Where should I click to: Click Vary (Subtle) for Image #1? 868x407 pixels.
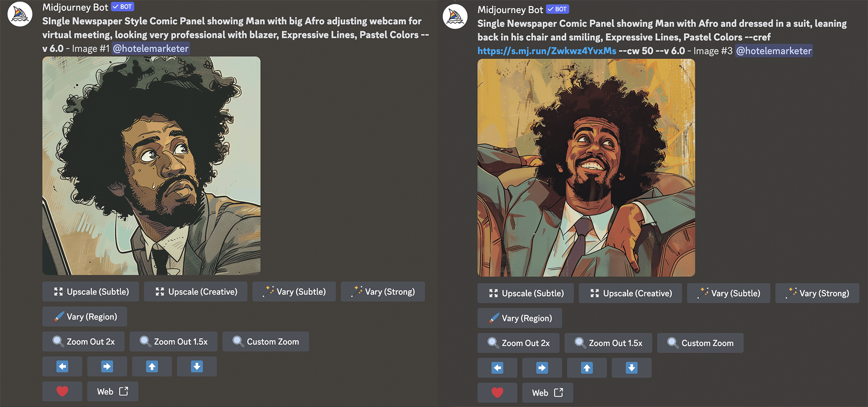click(294, 292)
